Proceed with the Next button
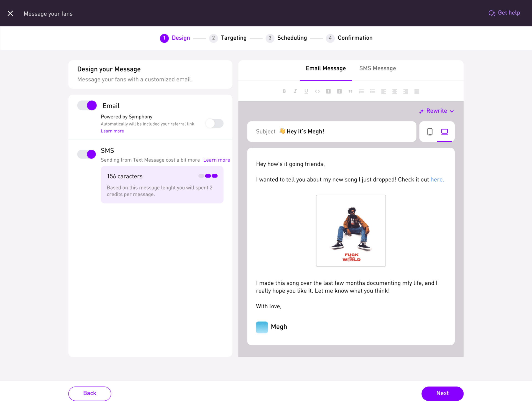532x407 pixels. tap(442, 393)
